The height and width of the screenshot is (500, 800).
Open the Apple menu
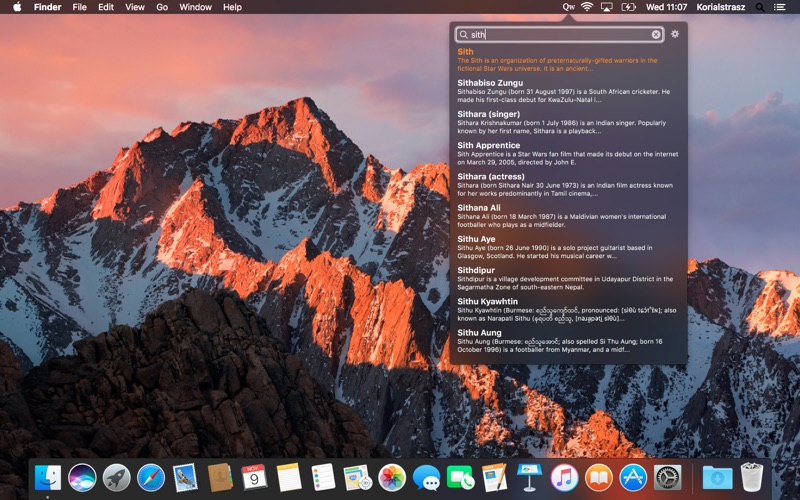coord(17,7)
